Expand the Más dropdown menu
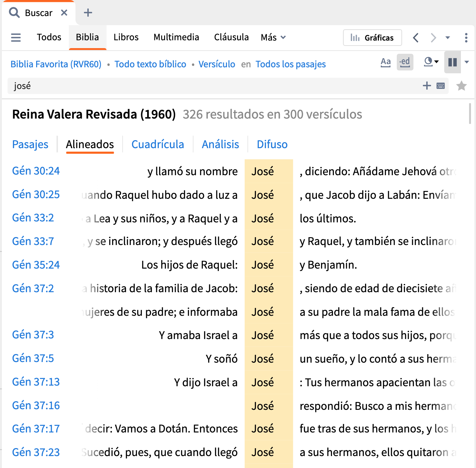 click(x=273, y=37)
